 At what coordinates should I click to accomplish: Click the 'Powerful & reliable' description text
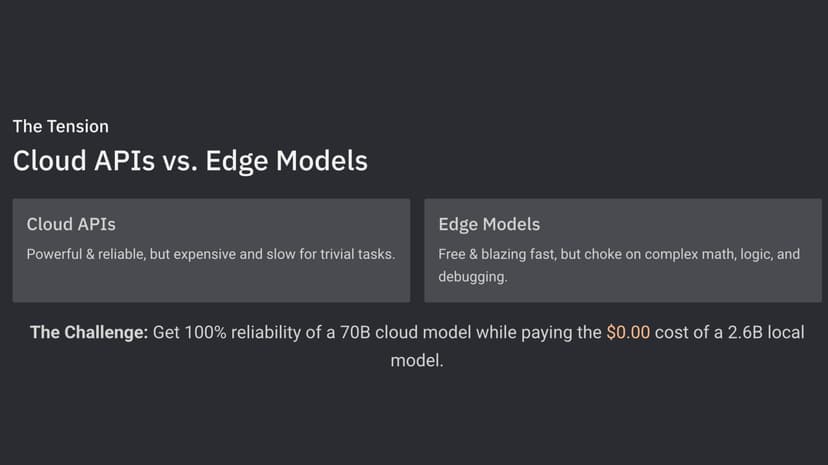pyautogui.click(x=211, y=254)
